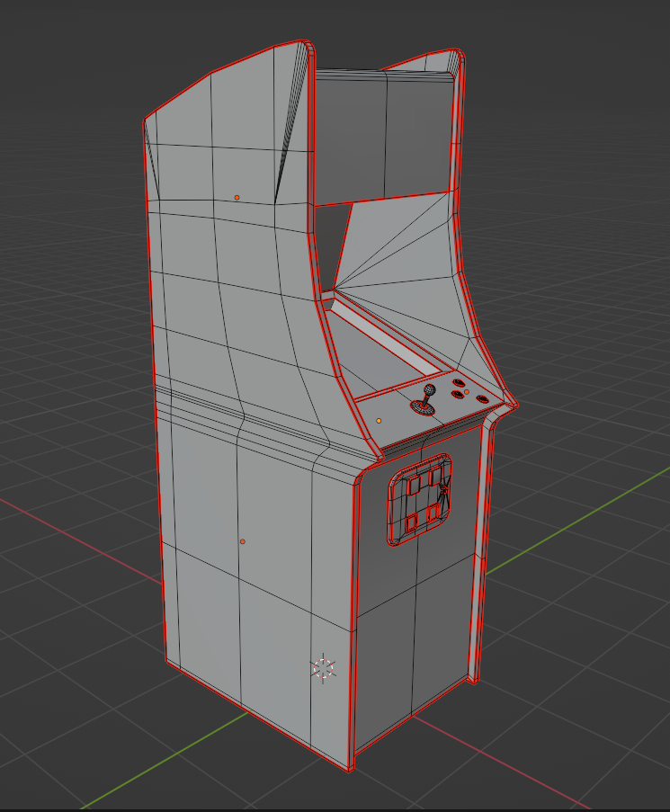This screenshot has width=670, height=812.
Task: Select the joystick on the control panel
Action: click(424, 400)
